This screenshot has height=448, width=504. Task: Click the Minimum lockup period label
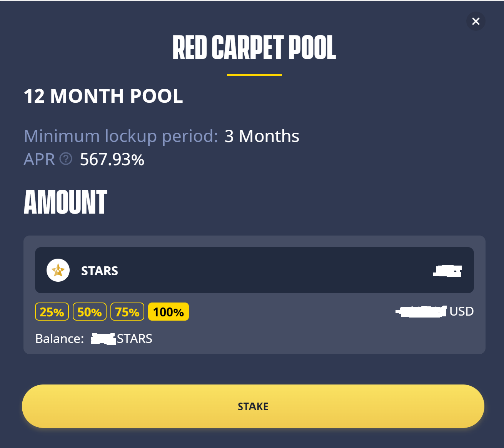121,136
